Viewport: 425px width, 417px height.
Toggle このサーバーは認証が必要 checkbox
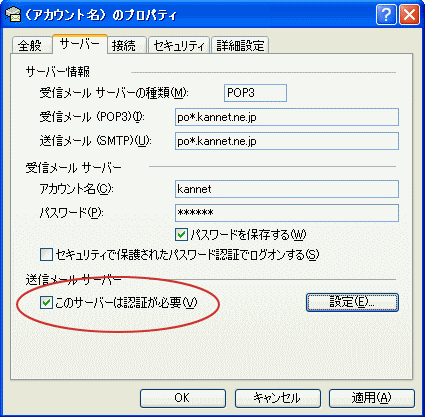coord(46,303)
